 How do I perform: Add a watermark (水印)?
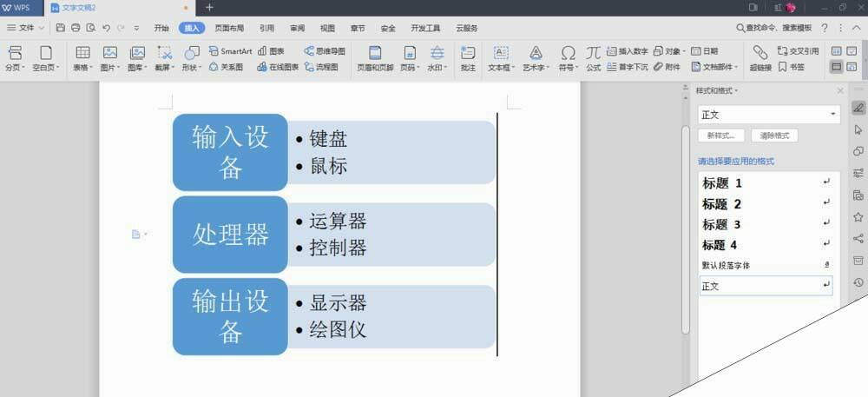pyautogui.click(x=437, y=59)
